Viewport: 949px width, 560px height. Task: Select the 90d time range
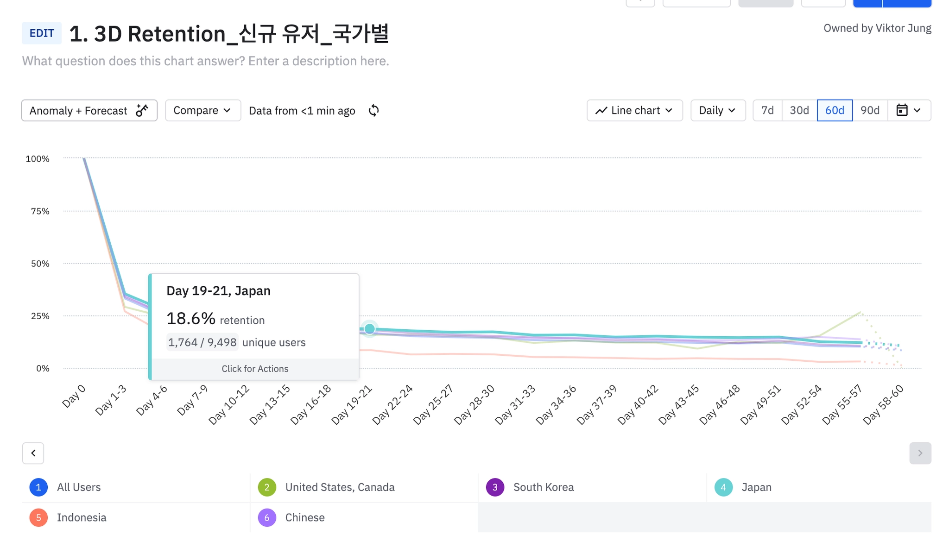(x=870, y=111)
